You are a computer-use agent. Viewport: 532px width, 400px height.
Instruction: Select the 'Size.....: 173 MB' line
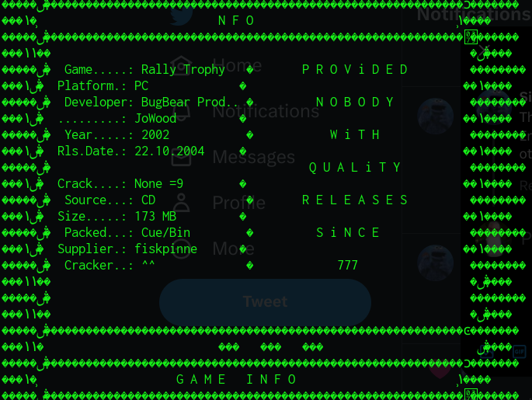(116, 216)
